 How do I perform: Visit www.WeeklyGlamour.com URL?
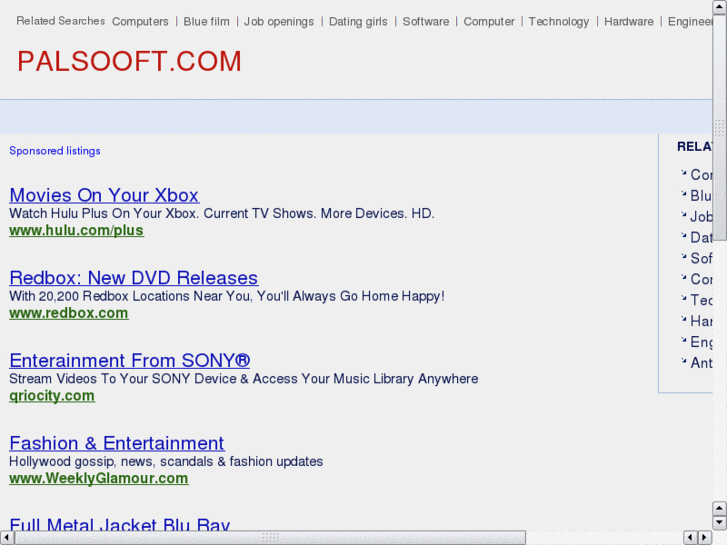click(x=99, y=478)
